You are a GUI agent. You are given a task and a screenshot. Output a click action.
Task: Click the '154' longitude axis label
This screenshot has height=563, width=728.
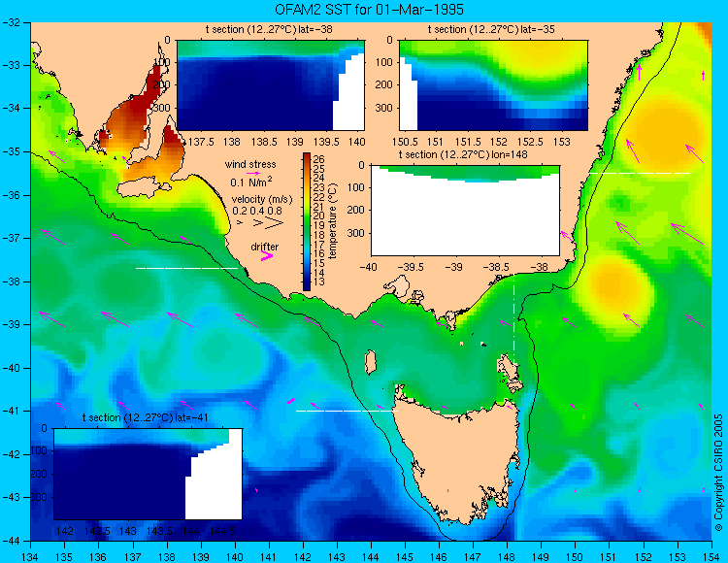(711, 556)
